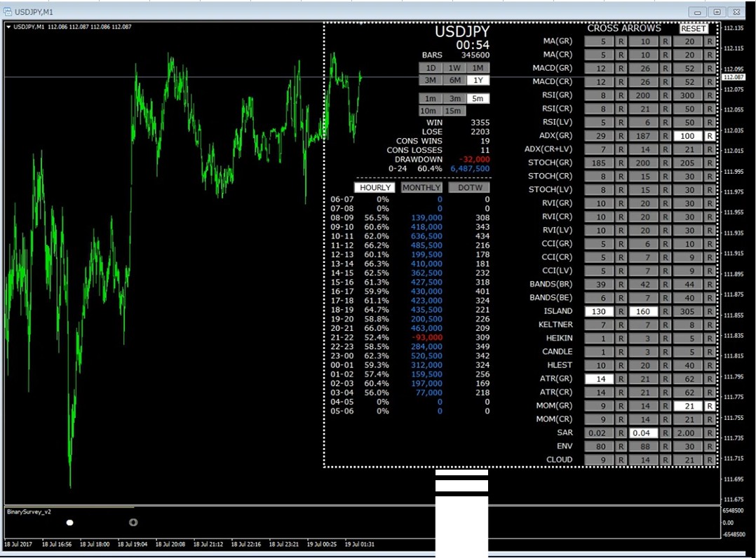The height and width of the screenshot is (558, 756).
Task: Switch to the MONTHLY tab
Action: coord(421,187)
